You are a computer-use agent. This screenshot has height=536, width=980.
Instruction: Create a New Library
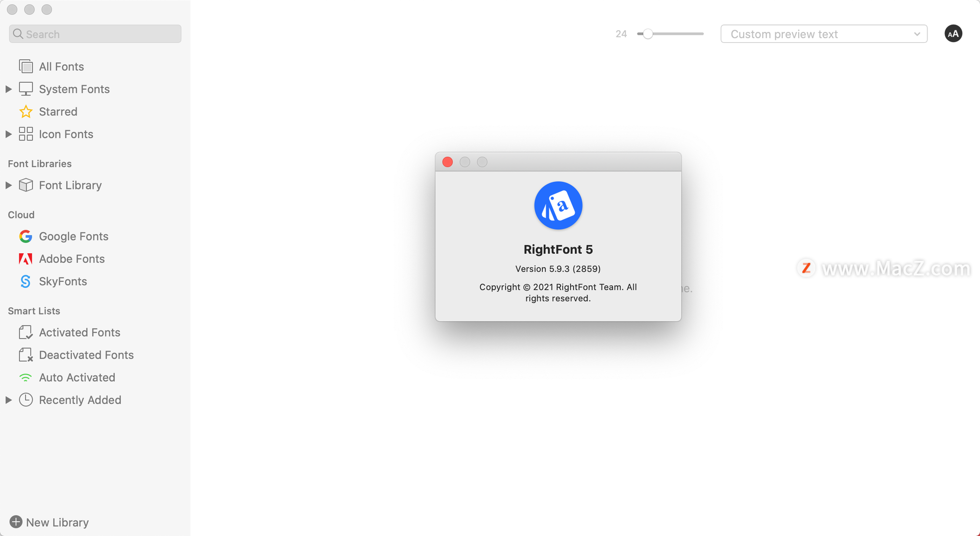50,522
